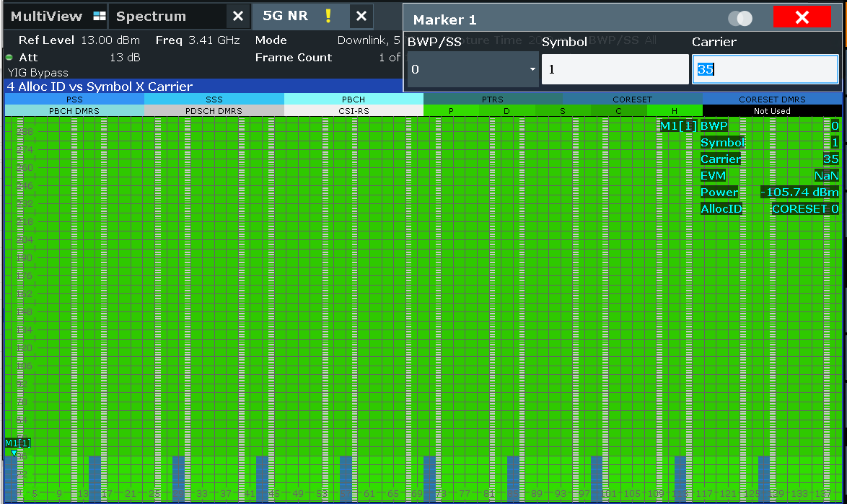Click the Not Used legend swatch
The image size is (847, 504).
pyautogui.click(x=773, y=110)
